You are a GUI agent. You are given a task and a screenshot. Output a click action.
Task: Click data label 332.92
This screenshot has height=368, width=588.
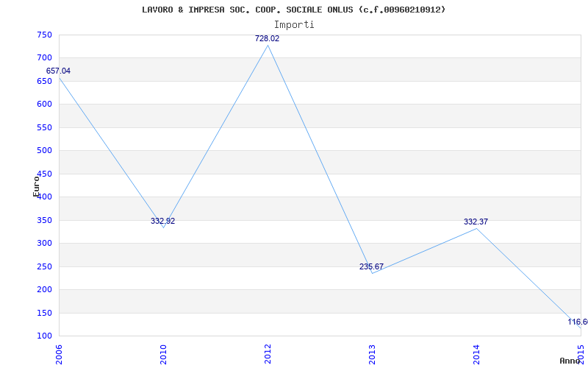(x=162, y=221)
